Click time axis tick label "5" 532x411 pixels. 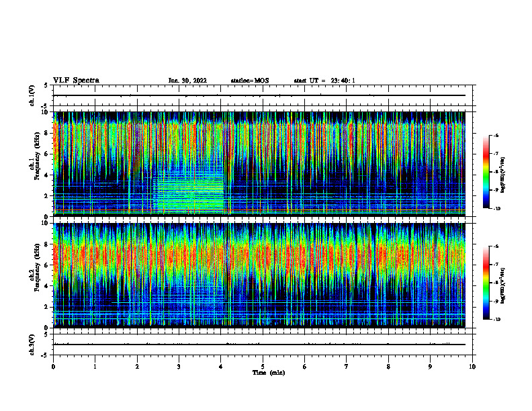click(263, 367)
